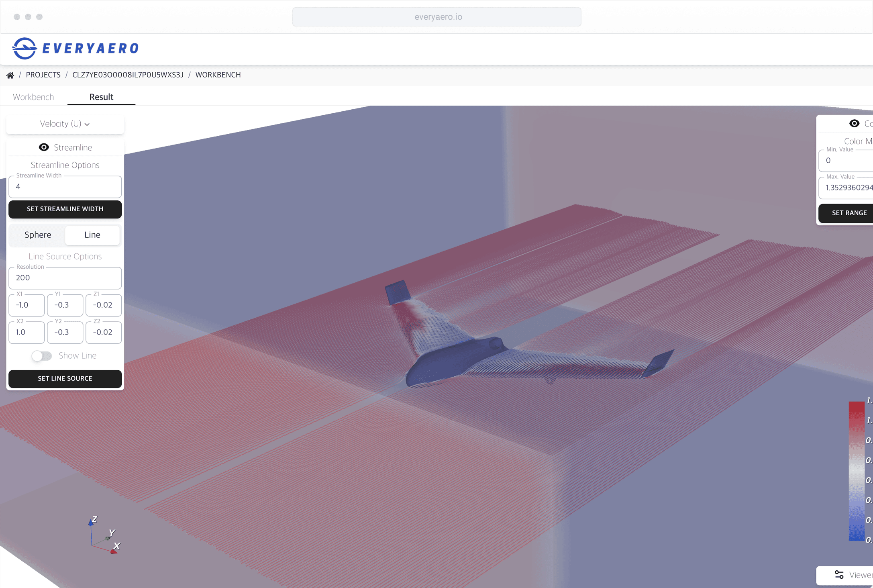
Task: Click the Resolution input field
Action: 65,278
